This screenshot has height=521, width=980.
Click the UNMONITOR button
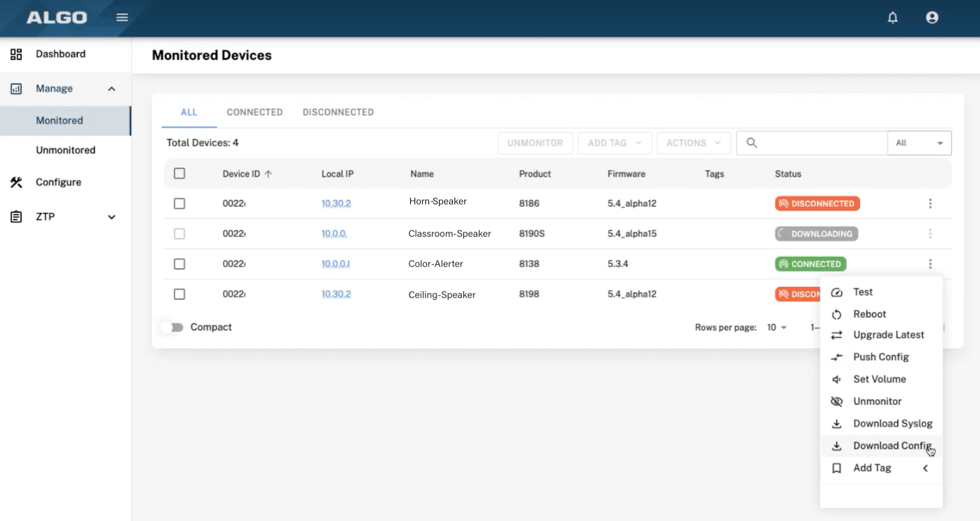tap(535, 142)
